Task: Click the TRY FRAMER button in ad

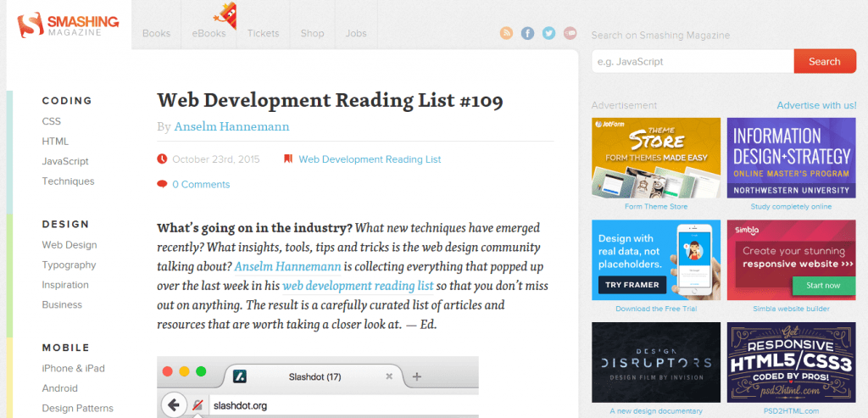Action: click(632, 285)
